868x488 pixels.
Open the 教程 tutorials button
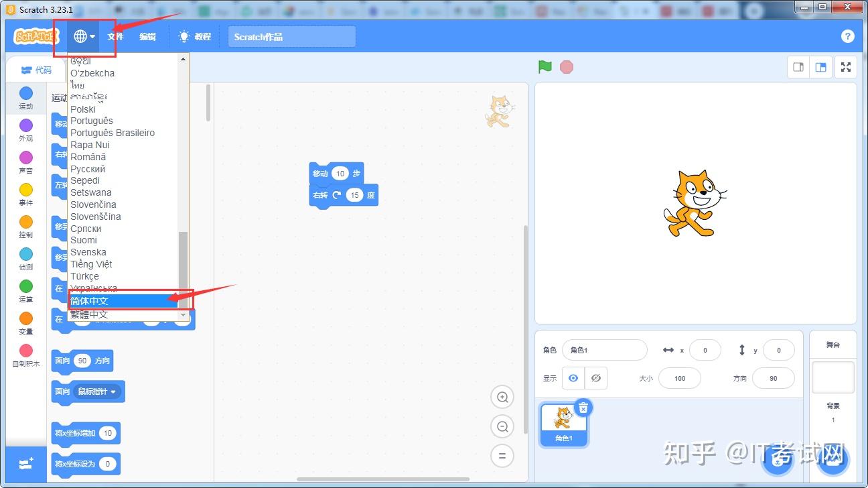(x=194, y=36)
